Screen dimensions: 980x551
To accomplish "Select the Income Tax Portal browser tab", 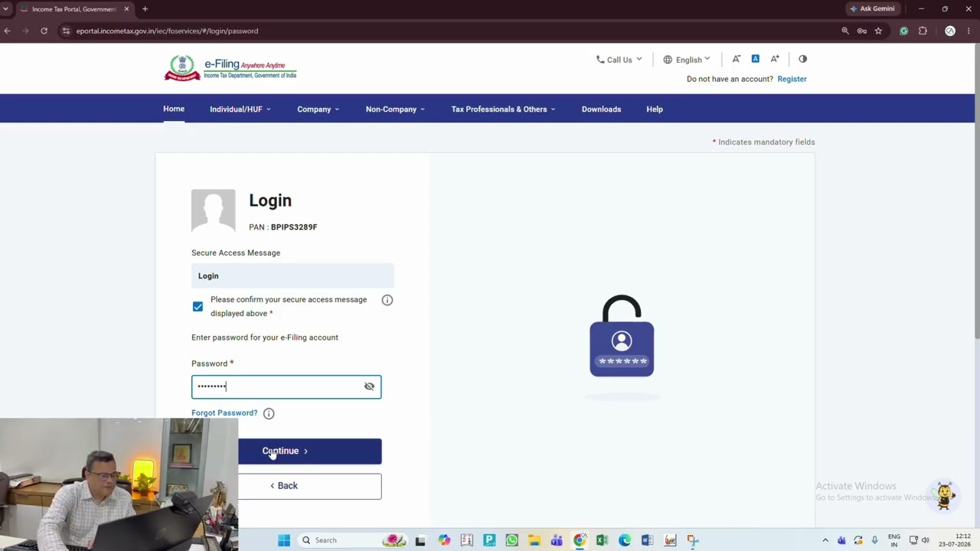I will (73, 9).
